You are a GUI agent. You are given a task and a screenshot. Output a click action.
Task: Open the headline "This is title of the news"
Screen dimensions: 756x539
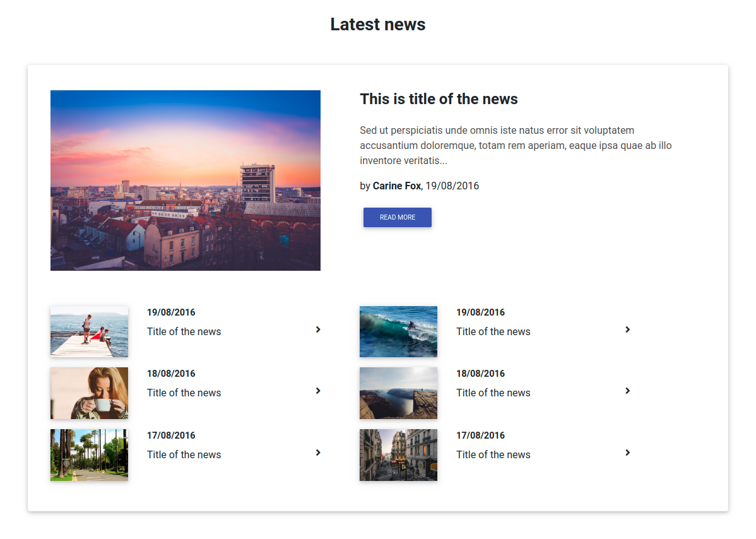(x=439, y=99)
